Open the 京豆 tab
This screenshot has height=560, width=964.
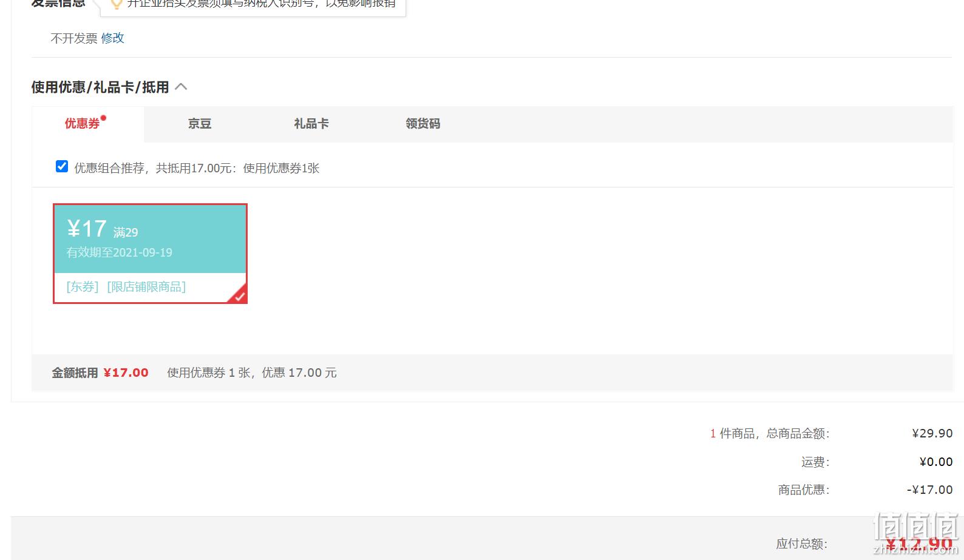click(200, 124)
